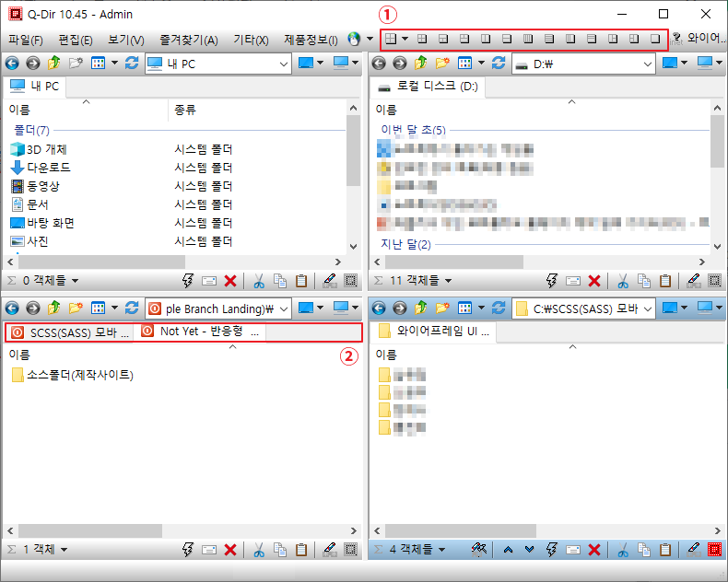
Task: Open the 4 객체들 dropdown arrow
Action: (x=442, y=550)
